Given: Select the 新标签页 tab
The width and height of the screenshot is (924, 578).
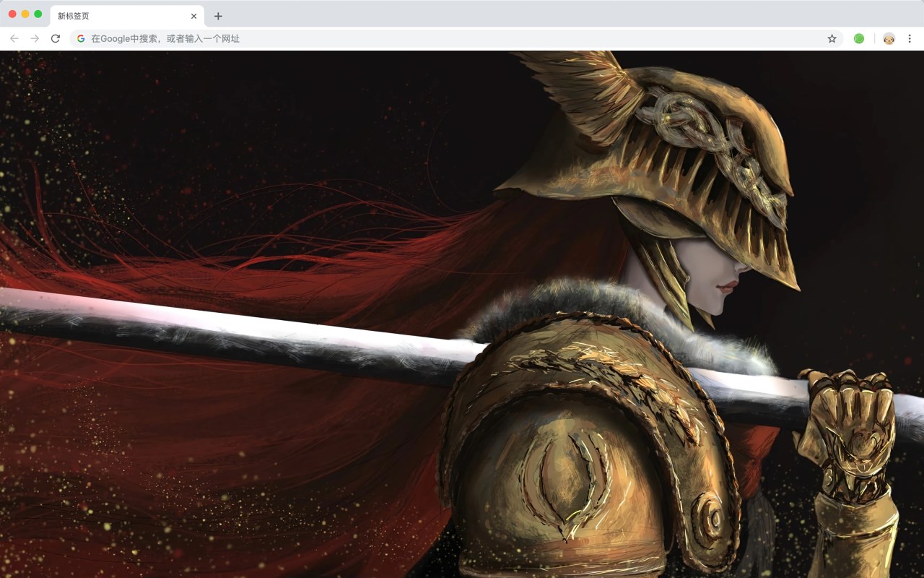Looking at the screenshot, I should click(127, 16).
